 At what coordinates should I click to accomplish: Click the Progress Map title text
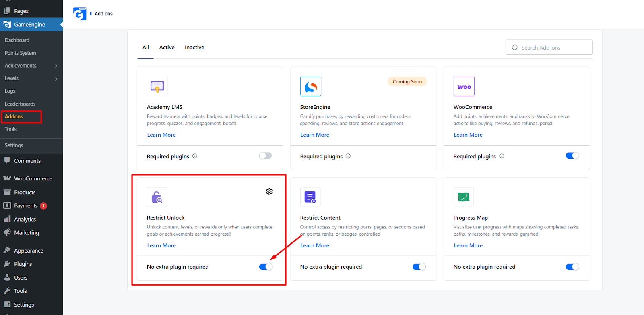click(x=471, y=218)
